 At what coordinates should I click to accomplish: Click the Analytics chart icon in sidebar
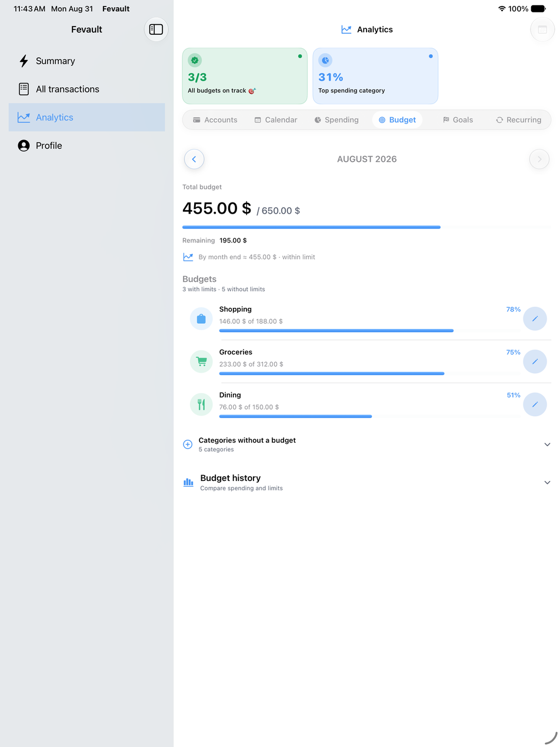tap(24, 118)
